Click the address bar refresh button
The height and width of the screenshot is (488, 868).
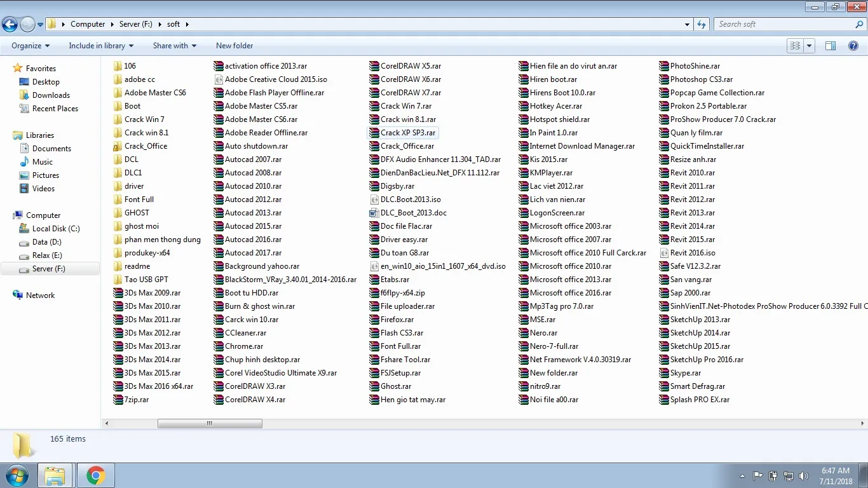(702, 24)
